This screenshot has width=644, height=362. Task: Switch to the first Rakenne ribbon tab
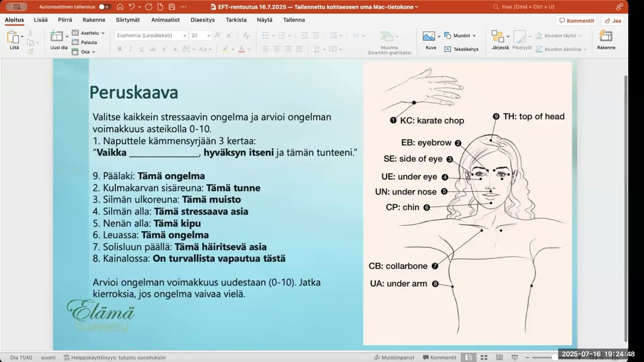[x=94, y=20]
